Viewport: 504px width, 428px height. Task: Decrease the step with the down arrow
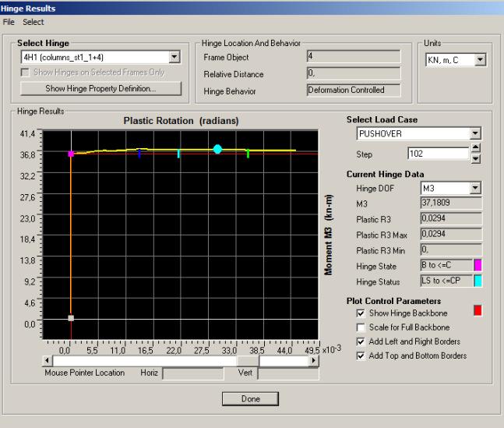click(476, 159)
